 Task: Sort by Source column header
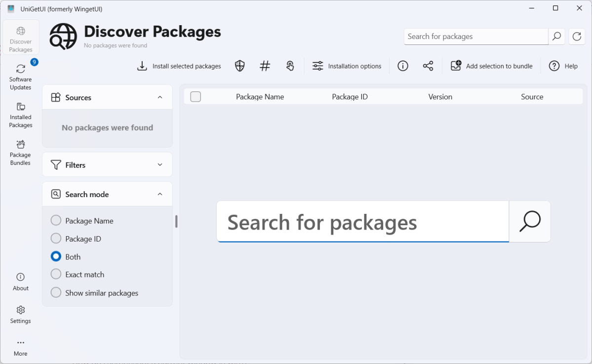pos(532,97)
